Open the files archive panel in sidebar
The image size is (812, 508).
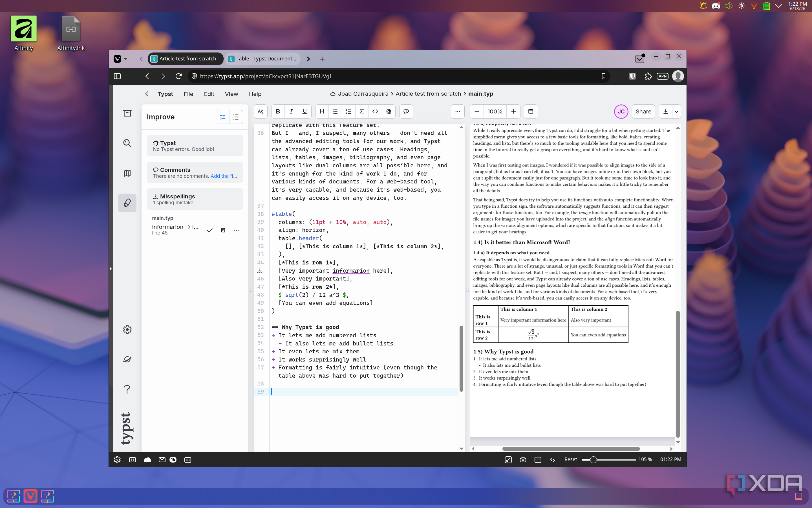click(x=127, y=113)
